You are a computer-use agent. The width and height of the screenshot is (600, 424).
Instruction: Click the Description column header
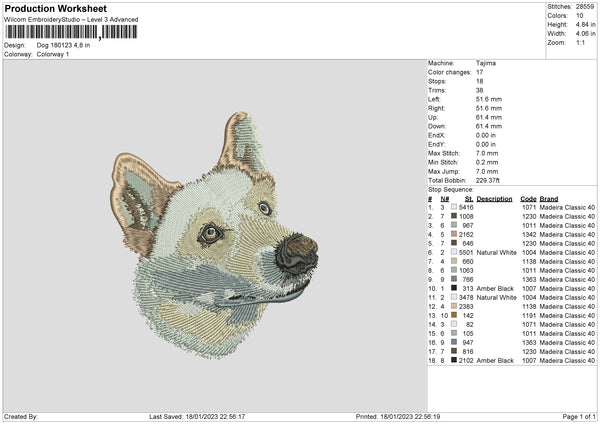point(494,197)
